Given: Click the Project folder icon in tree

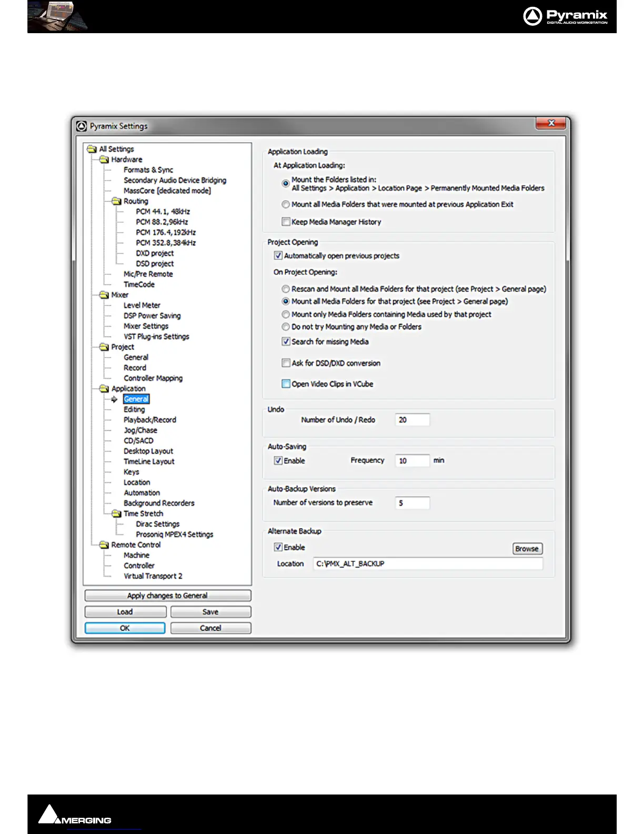Looking at the screenshot, I should [x=104, y=347].
